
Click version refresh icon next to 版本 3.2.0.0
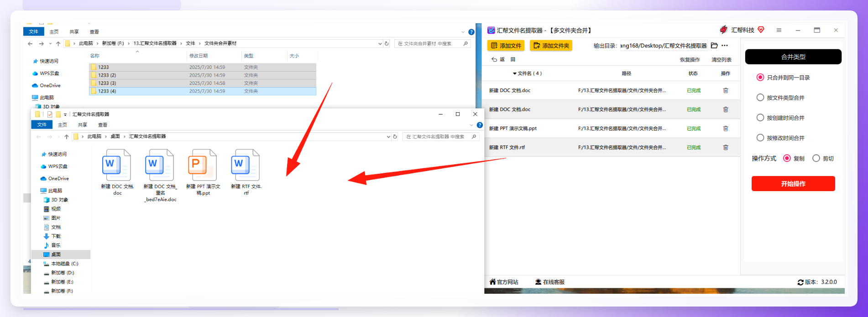pos(800,282)
